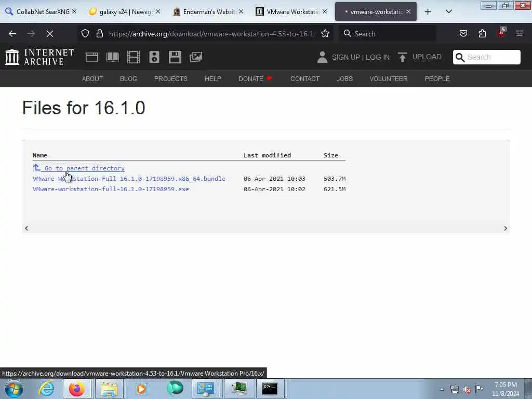Screen dimensions: 532x399
Task: Download VMware-workstation-full-16.1.0 exe file
Action: (111, 189)
